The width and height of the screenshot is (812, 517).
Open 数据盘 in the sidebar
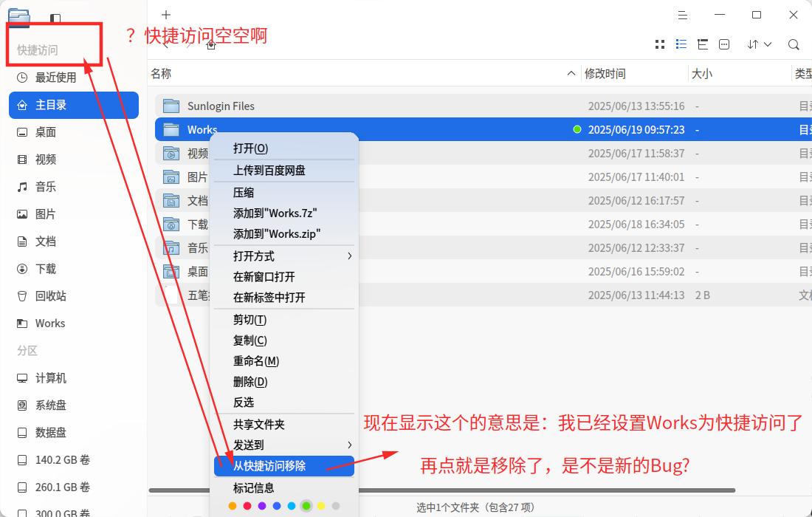tap(74, 433)
